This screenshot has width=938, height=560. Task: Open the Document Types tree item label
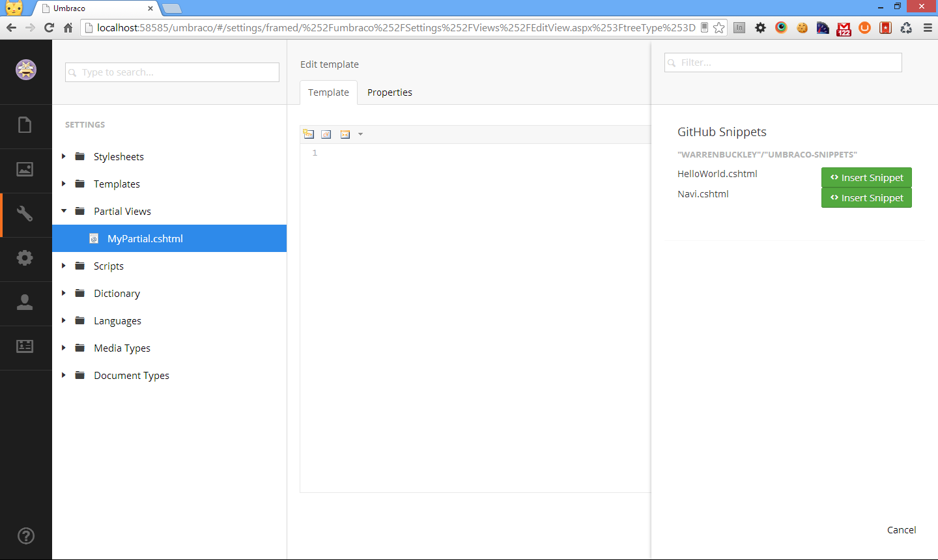132,376
